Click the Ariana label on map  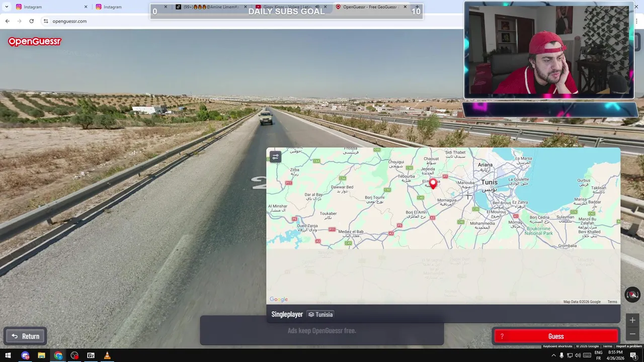coord(485,164)
